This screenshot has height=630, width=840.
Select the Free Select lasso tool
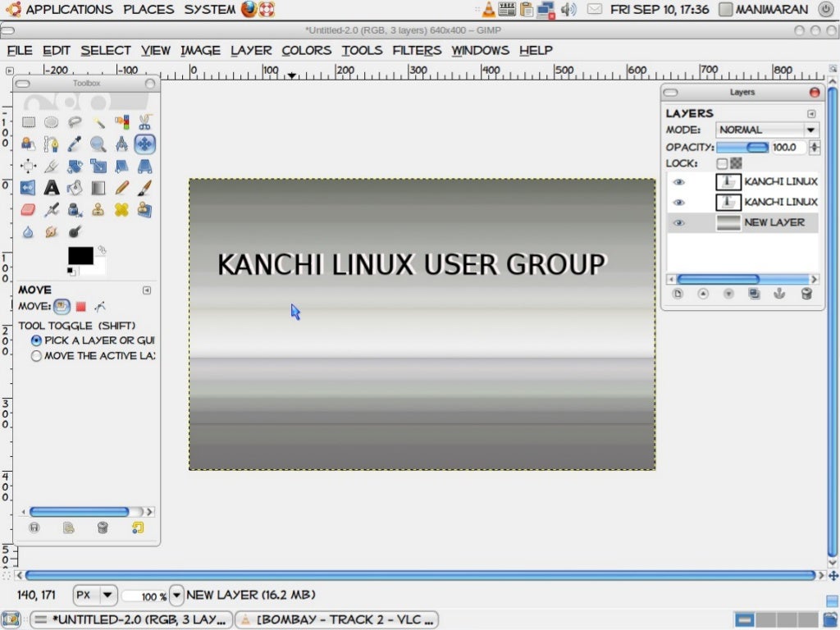(75, 122)
